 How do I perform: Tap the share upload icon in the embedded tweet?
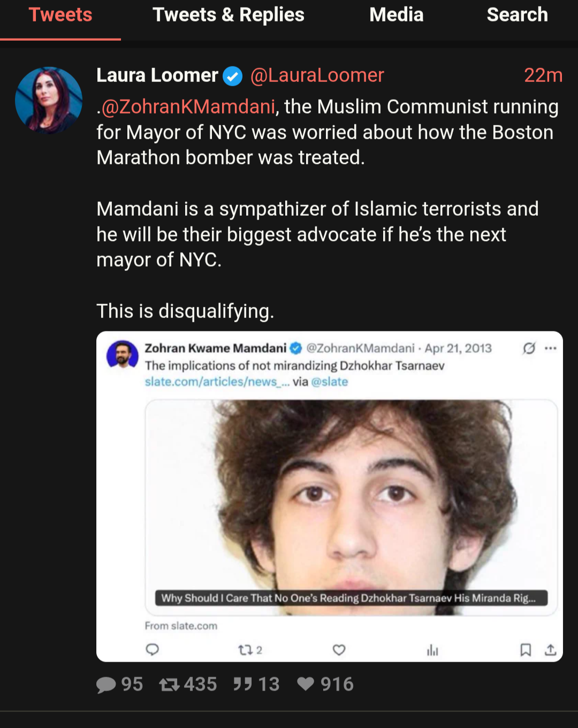tap(550, 650)
